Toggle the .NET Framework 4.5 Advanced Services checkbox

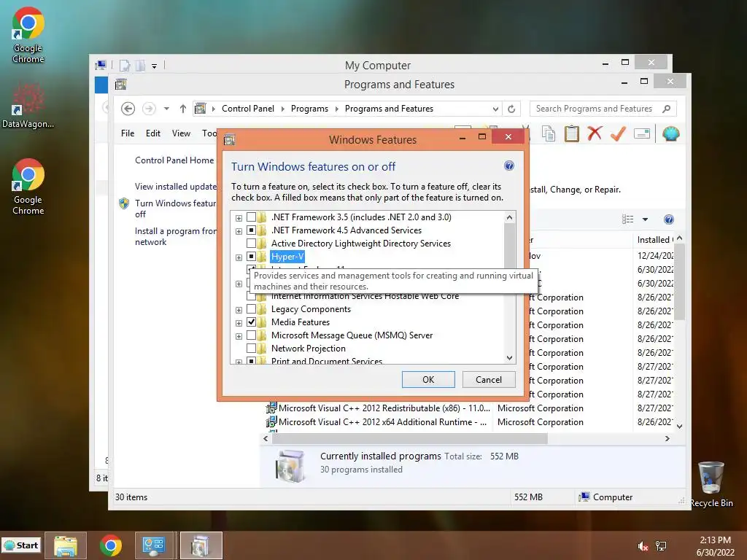click(x=251, y=230)
